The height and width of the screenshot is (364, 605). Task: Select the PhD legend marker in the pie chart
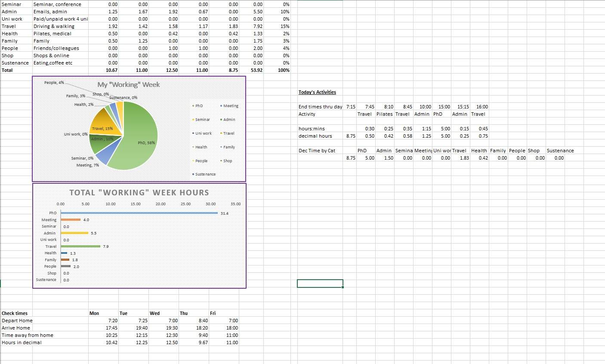(192, 105)
